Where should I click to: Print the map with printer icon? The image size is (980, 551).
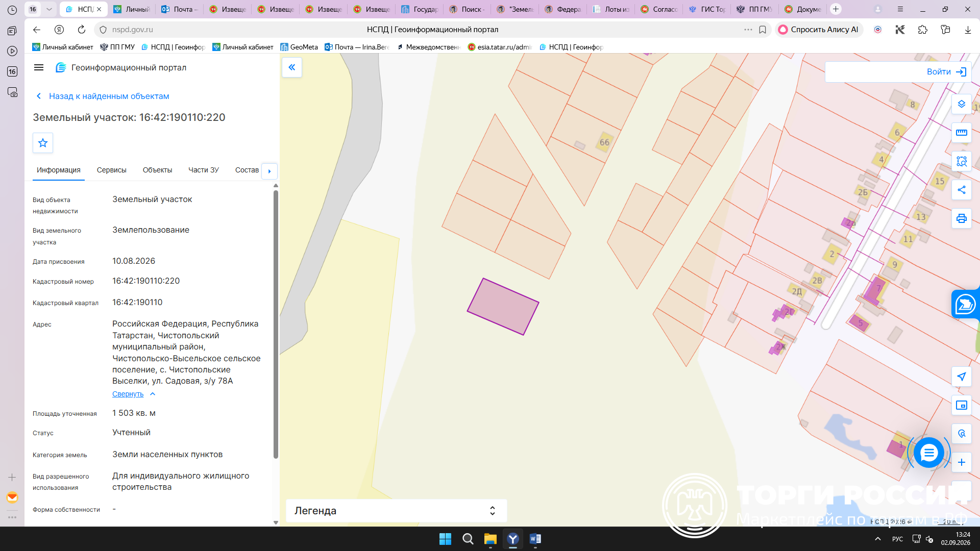tap(962, 218)
